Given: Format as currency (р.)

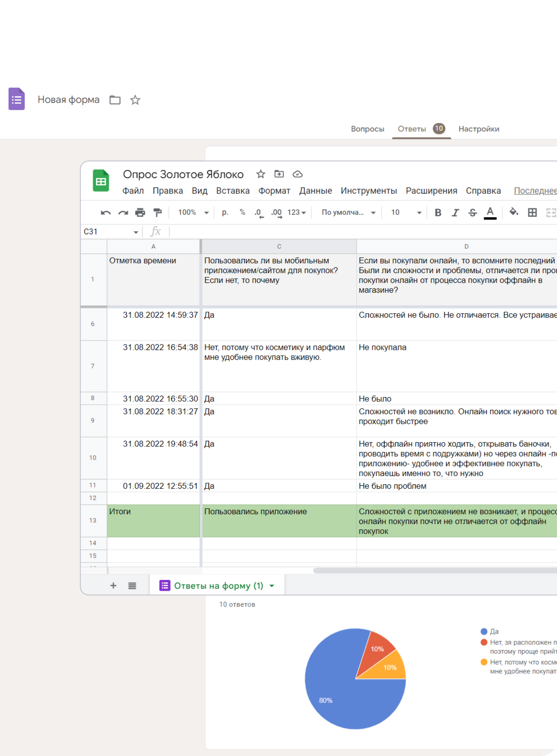Looking at the screenshot, I should click(225, 212).
